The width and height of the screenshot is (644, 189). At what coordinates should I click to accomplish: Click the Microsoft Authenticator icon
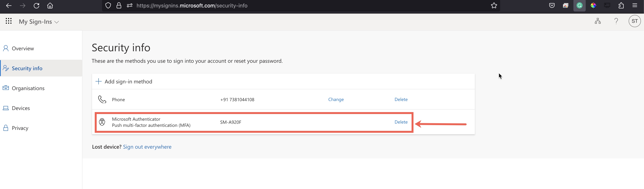[x=102, y=122]
